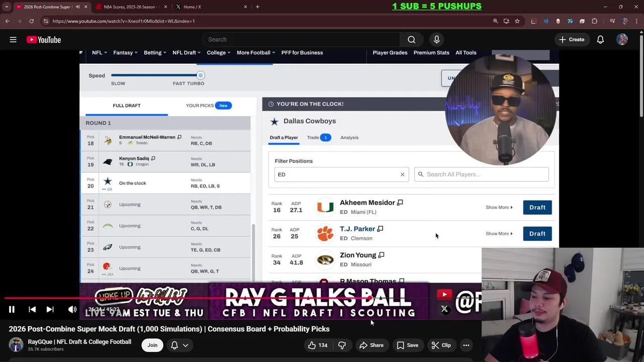
Task: Install app via address bar icon
Action: (x=506, y=21)
